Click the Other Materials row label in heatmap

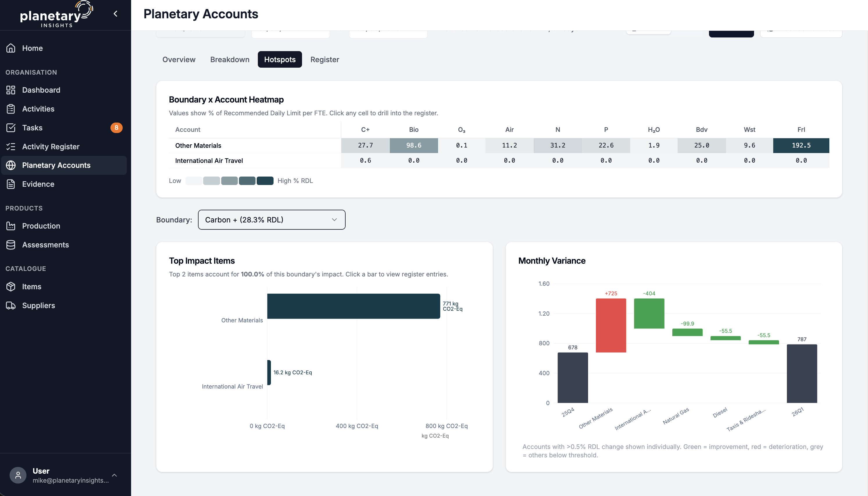(198, 145)
